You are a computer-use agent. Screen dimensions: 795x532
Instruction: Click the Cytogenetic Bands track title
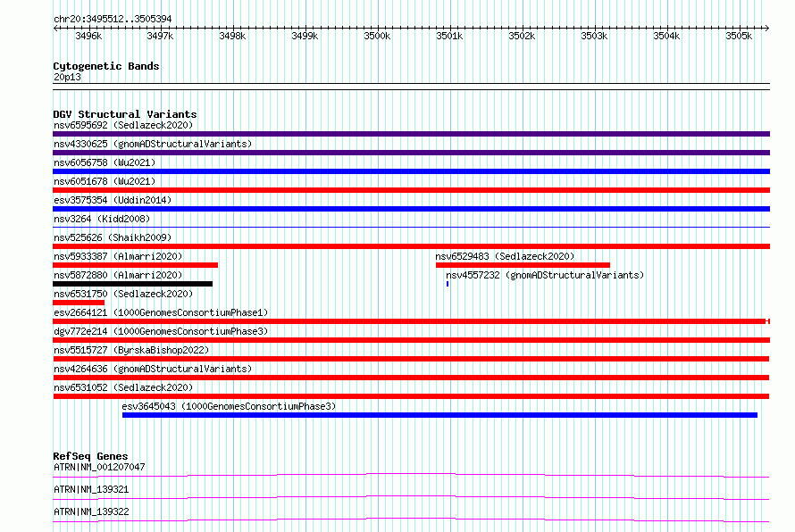[x=106, y=66]
